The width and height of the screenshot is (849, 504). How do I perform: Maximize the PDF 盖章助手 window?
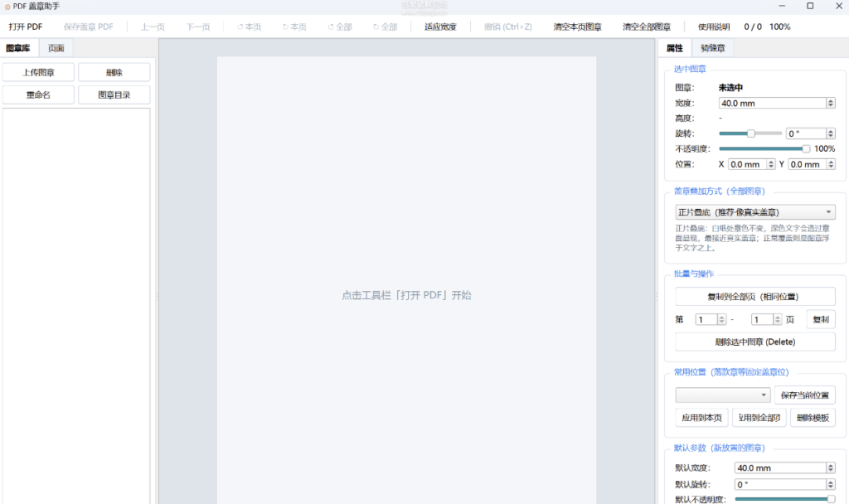(810, 6)
